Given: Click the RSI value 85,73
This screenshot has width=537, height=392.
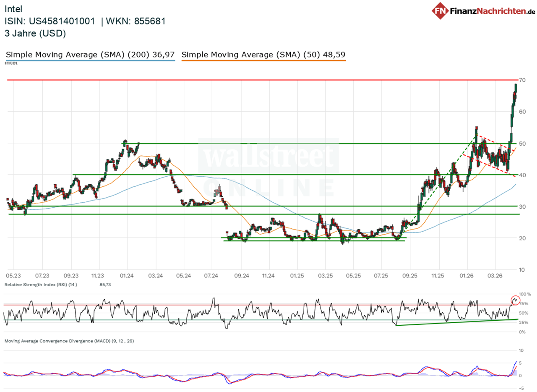Looking at the screenshot, I should click(x=105, y=285).
